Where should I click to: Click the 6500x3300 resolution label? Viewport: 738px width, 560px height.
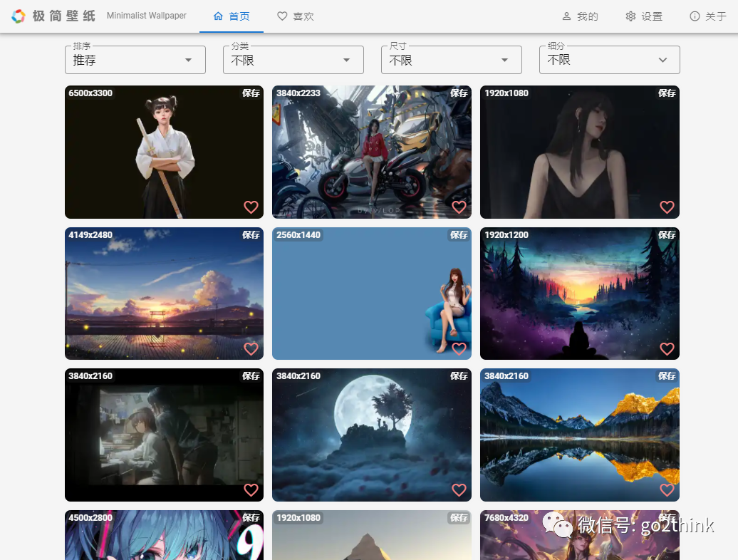pos(90,93)
